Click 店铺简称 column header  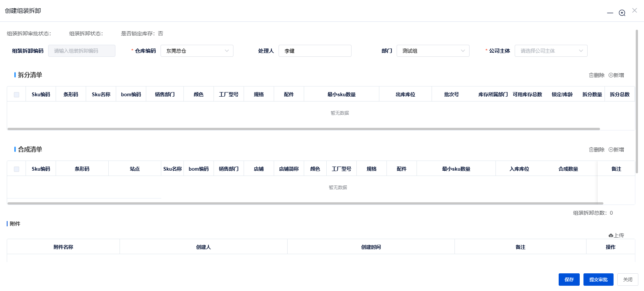289,169
